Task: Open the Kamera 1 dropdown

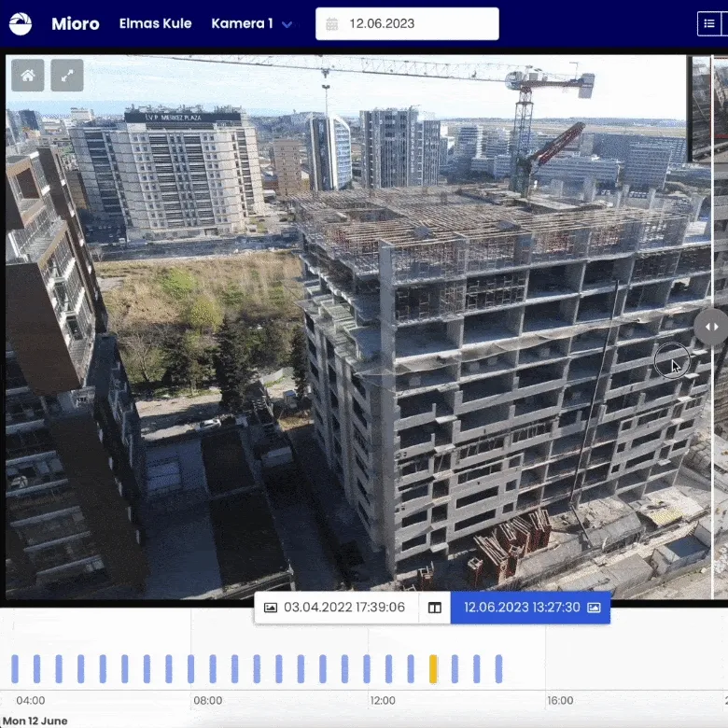Action: pyautogui.click(x=243, y=24)
